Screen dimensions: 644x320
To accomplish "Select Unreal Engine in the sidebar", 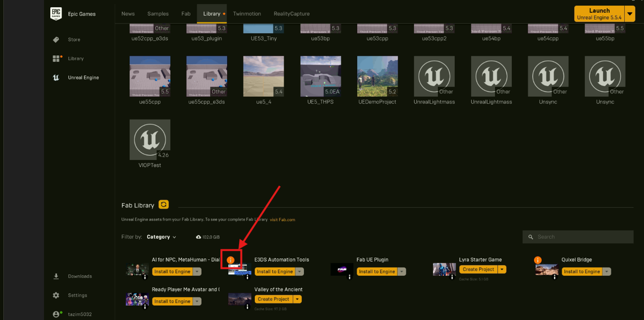I will point(83,77).
